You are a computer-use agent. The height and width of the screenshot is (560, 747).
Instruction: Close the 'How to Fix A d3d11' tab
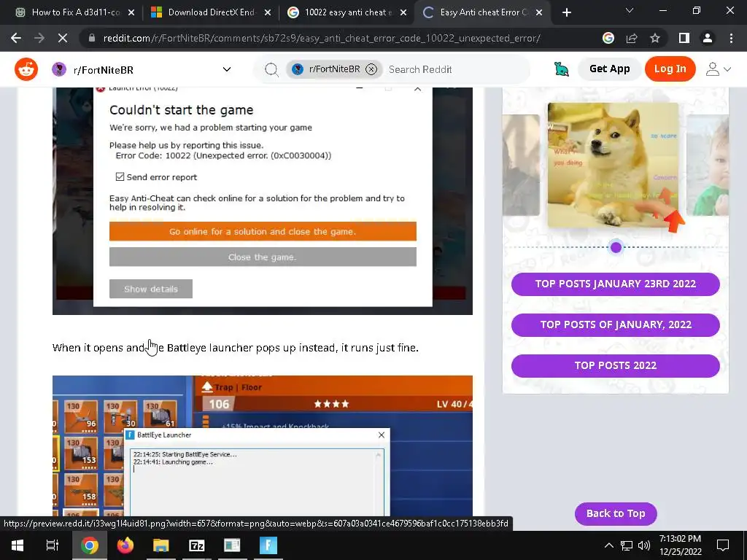pos(131,12)
